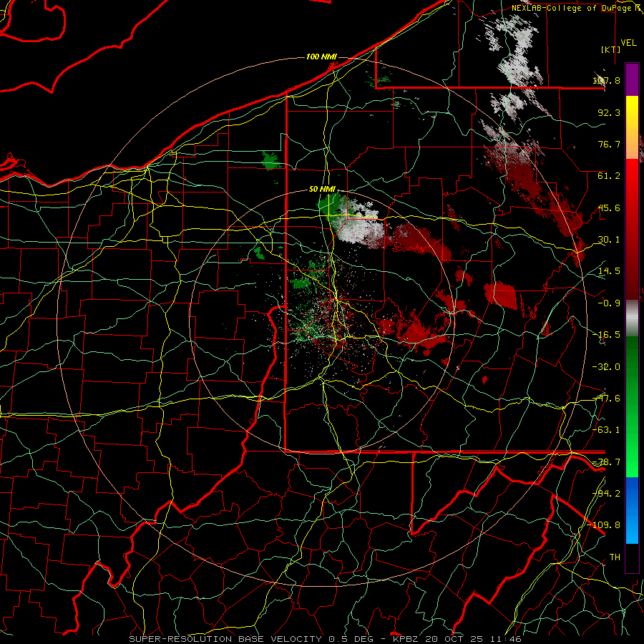
Task: Select the 61.2 legend value
Action: tap(609, 176)
